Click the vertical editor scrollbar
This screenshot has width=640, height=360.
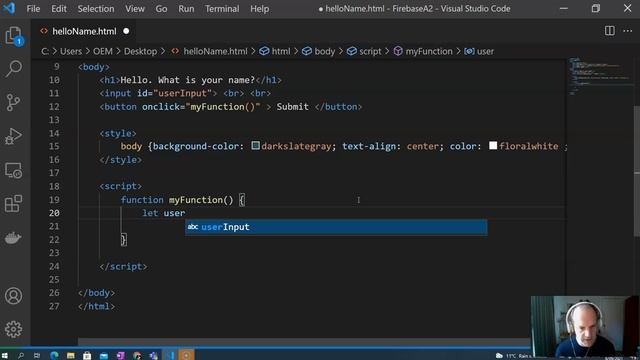tap(636, 170)
